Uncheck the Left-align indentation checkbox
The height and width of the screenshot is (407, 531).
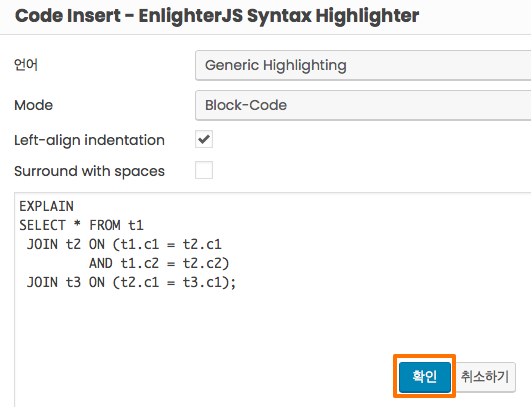pyautogui.click(x=204, y=139)
